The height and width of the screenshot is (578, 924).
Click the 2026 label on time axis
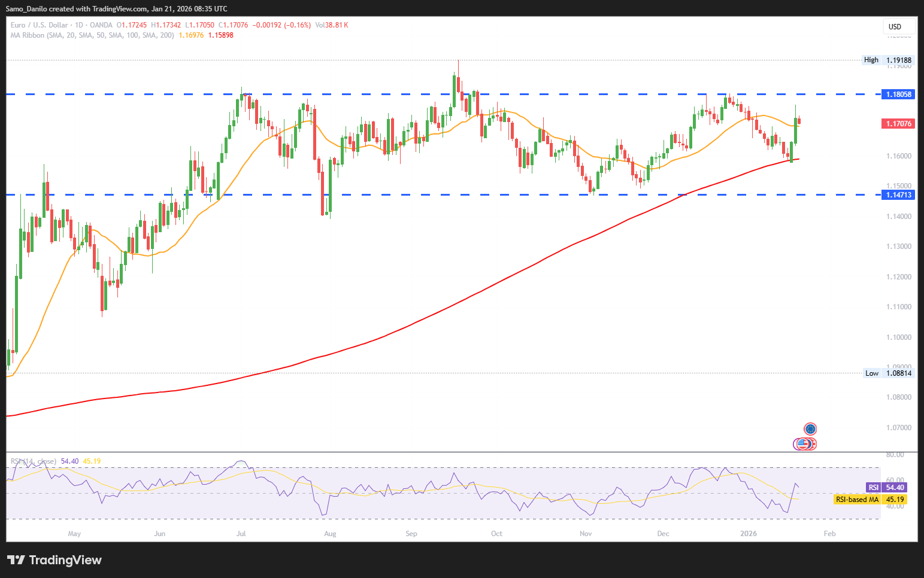(749, 534)
